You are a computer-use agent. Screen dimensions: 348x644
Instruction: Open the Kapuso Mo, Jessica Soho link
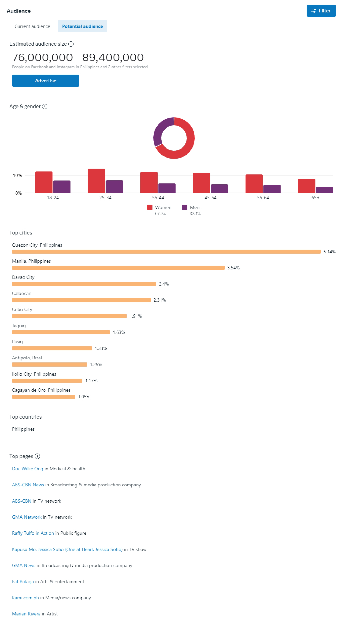pos(67,550)
